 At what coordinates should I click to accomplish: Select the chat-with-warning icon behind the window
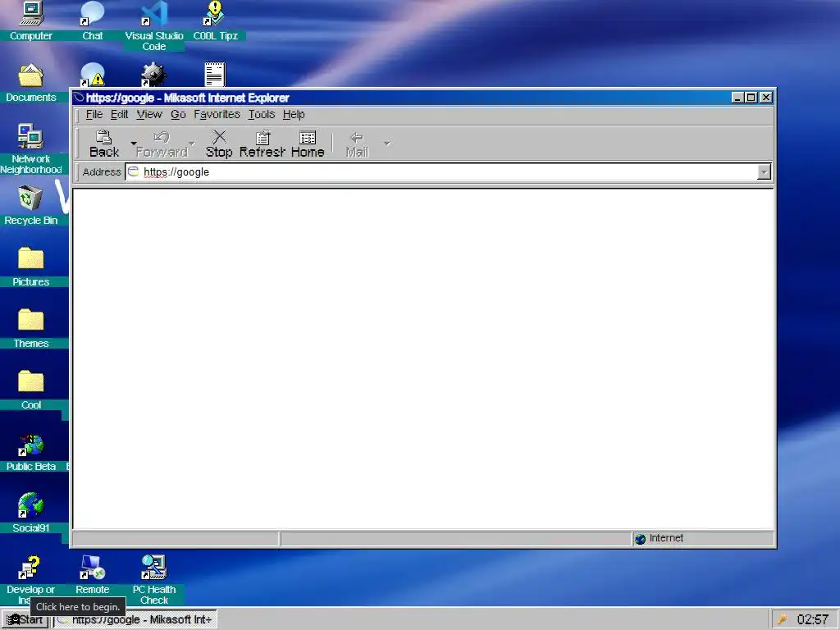[x=92, y=75]
